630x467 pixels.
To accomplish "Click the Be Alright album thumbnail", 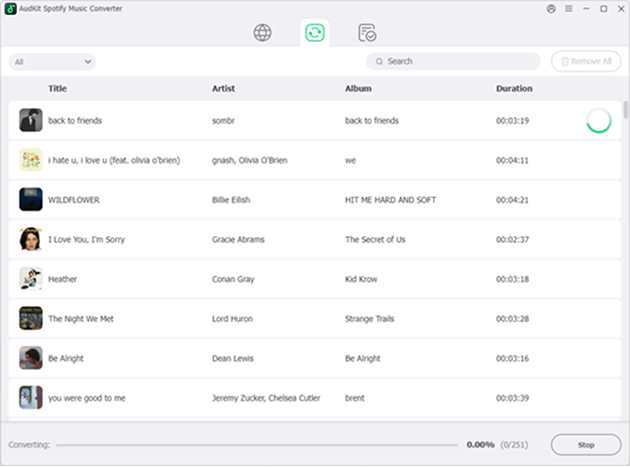I will 31,358.
